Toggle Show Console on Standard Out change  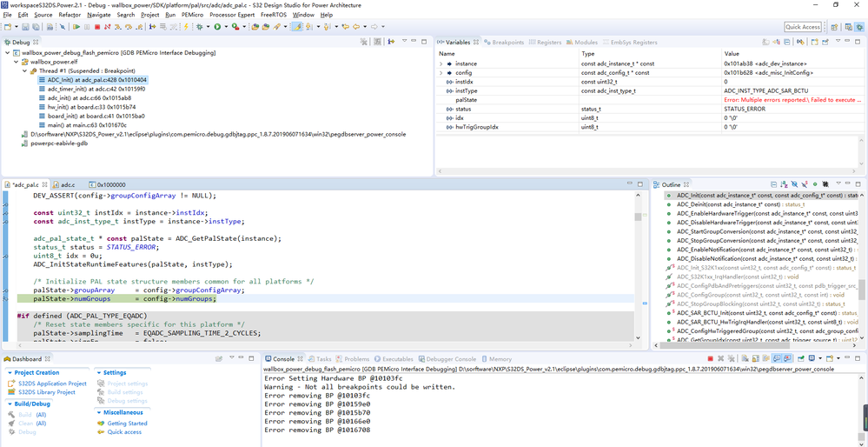point(778,358)
